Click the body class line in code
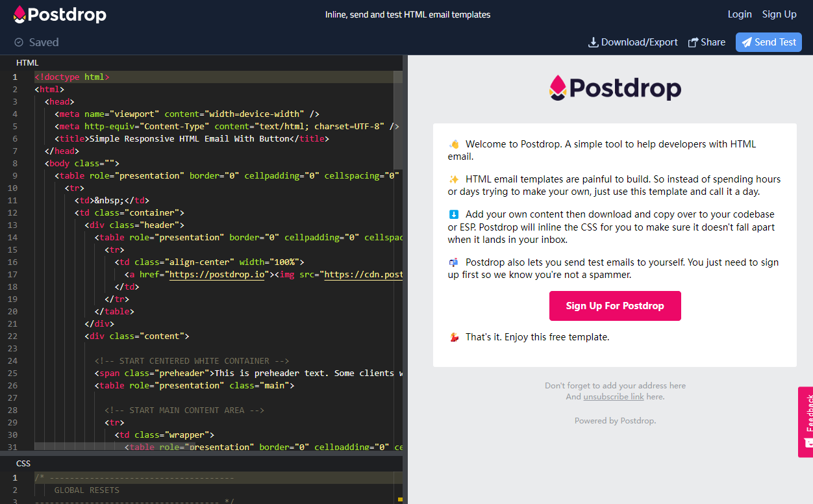This screenshot has height=504, width=813. (x=82, y=163)
